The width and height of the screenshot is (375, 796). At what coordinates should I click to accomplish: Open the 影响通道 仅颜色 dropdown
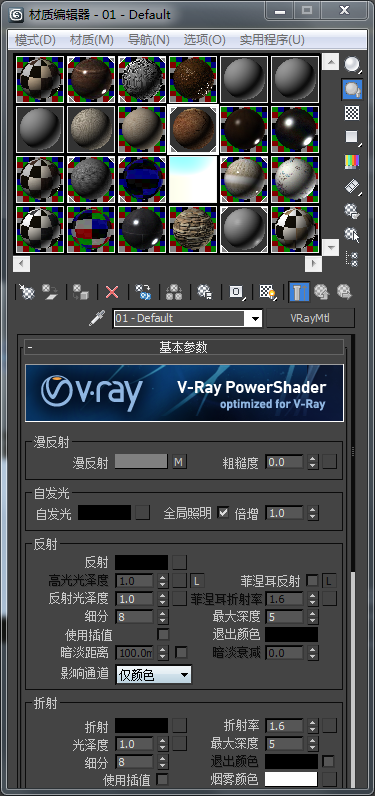[154, 675]
